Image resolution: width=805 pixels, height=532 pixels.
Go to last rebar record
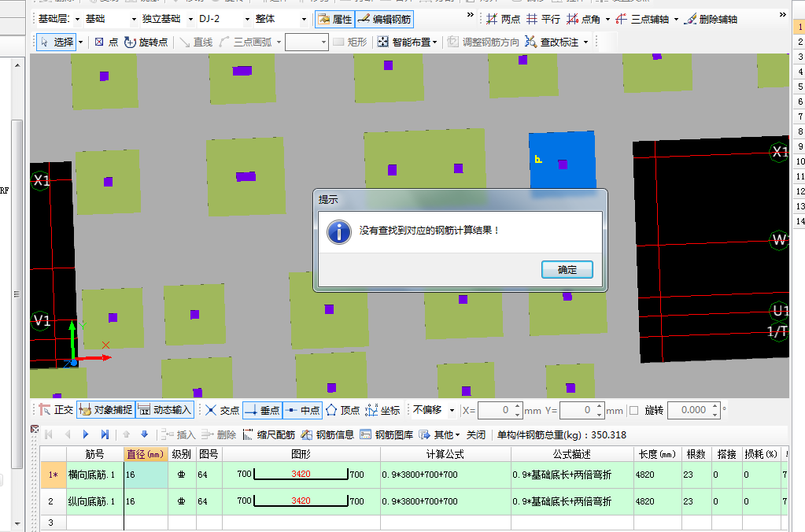tap(104, 435)
